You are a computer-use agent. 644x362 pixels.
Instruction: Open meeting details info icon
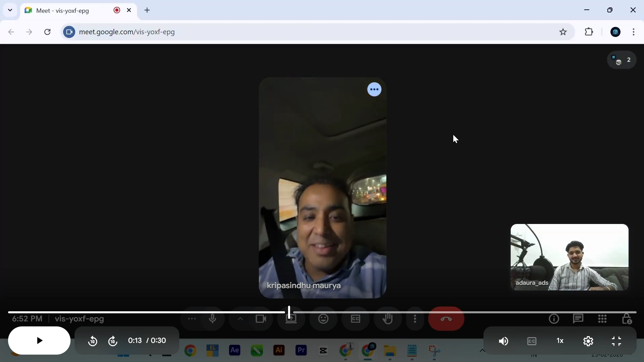tap(554, 319)
